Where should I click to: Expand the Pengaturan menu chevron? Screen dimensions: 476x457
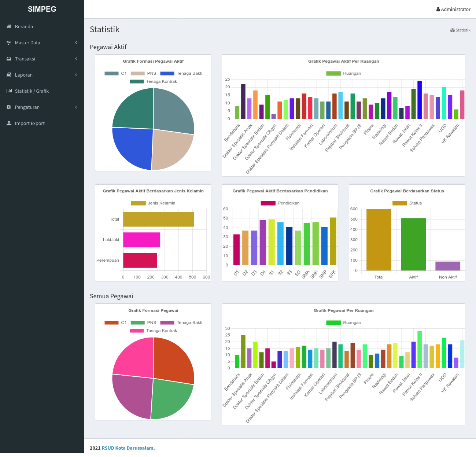pos(76,107)
